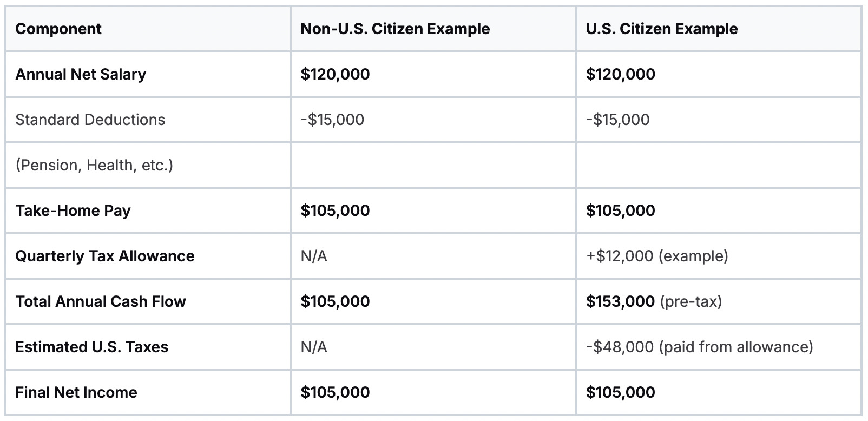868x421 pixels.
Task: Select the Estimated U.S. Taxes label
Action: pyautogui.click(x=92, y=347)
